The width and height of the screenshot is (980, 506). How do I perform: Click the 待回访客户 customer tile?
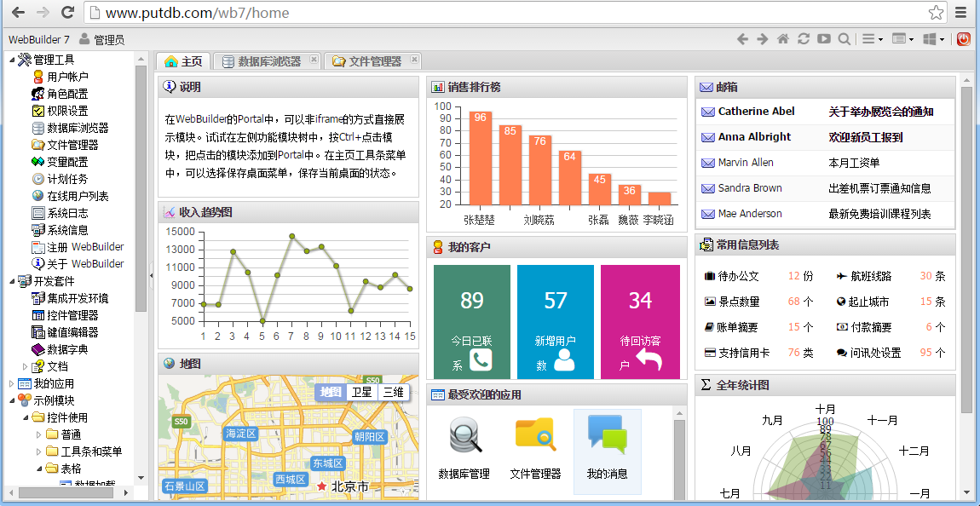[x=640, y=322]
